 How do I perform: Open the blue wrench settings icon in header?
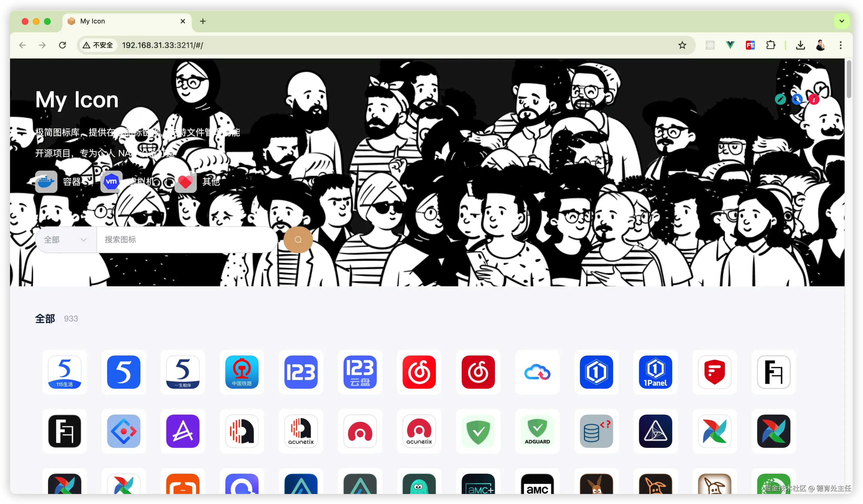click(x=797, y=99)
